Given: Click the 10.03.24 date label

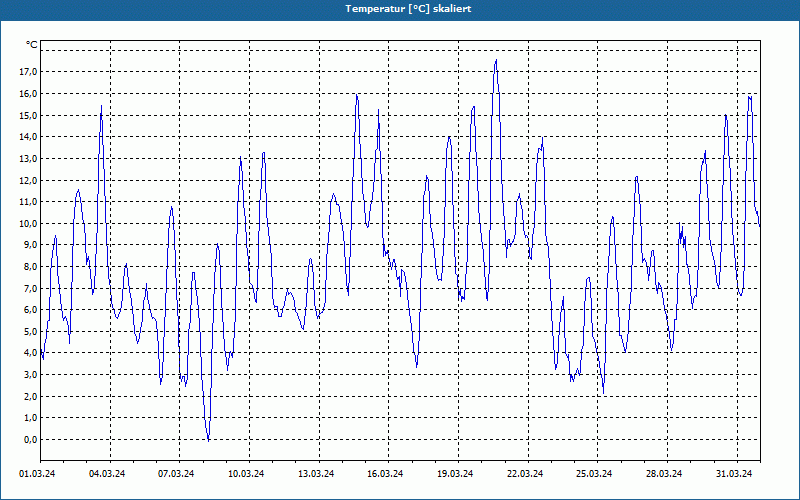Looking at the screenshot, I should [246, 474].
